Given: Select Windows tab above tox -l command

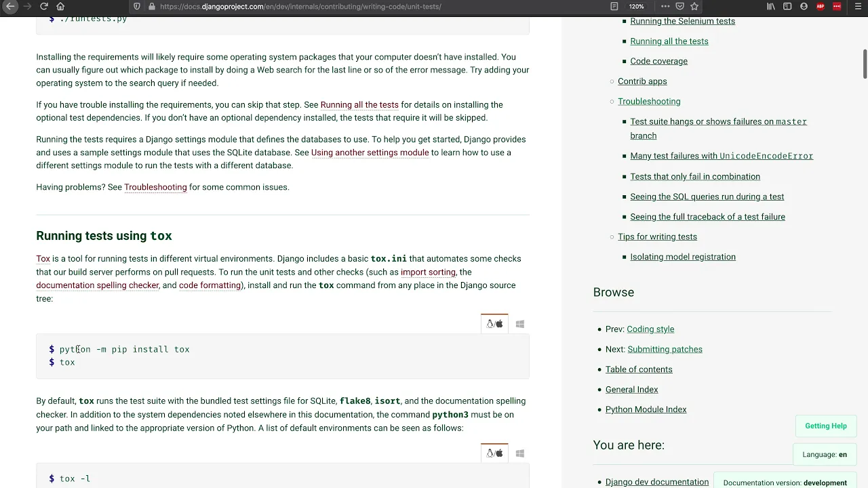Looking at the screenshot, I should click(520, 453).
